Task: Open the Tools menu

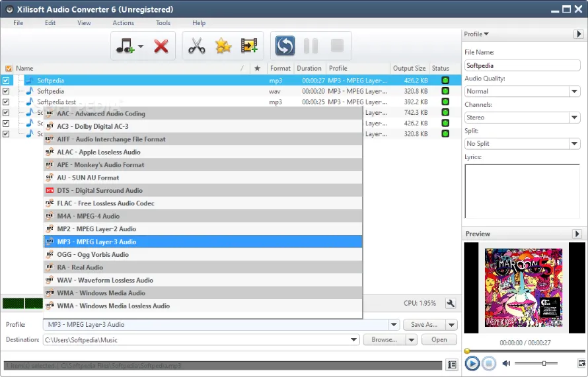Action: pos(163,23)
